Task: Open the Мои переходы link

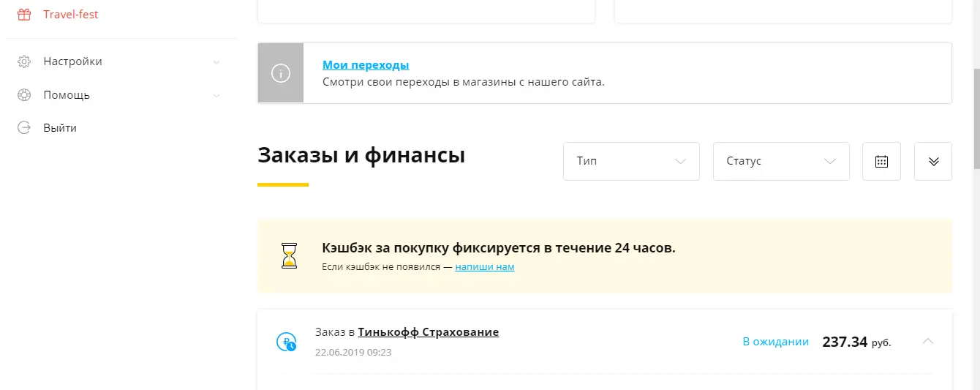Action: click(x=366, y=65)
